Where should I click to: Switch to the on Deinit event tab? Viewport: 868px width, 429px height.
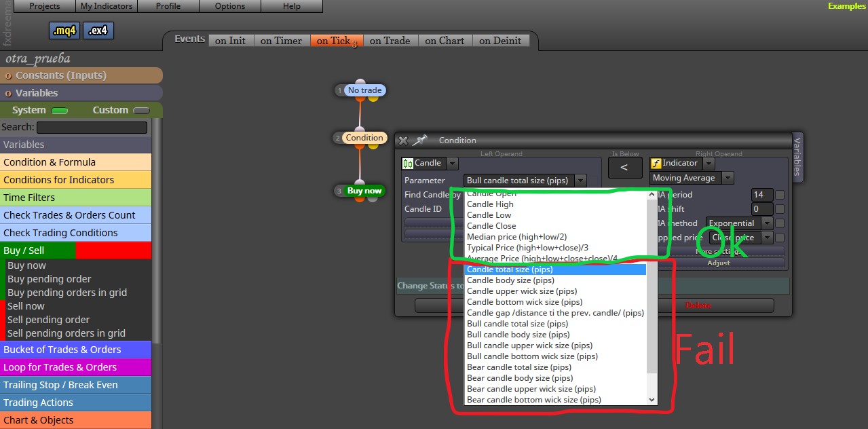[x=500, y=41]
